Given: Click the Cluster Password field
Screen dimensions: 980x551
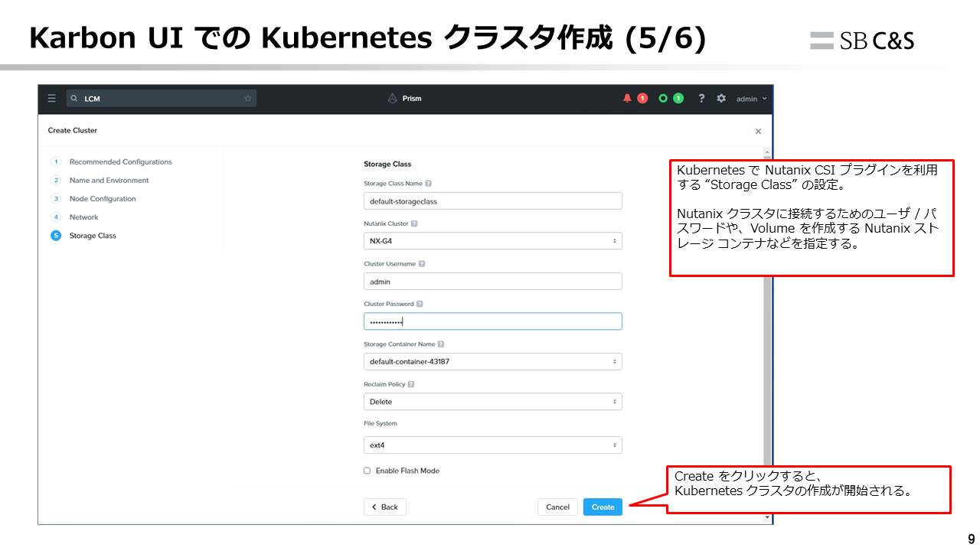Looking at the screenshot, I should 493,321.
